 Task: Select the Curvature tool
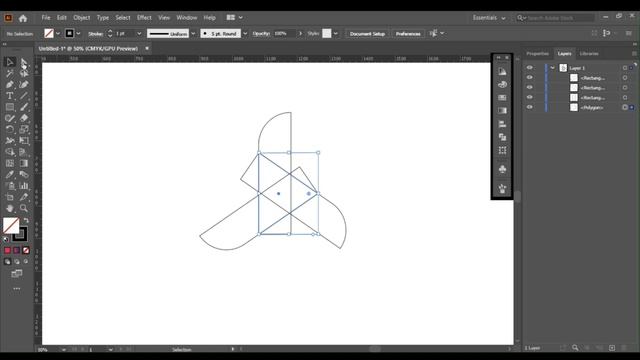(x=24, y=84)
